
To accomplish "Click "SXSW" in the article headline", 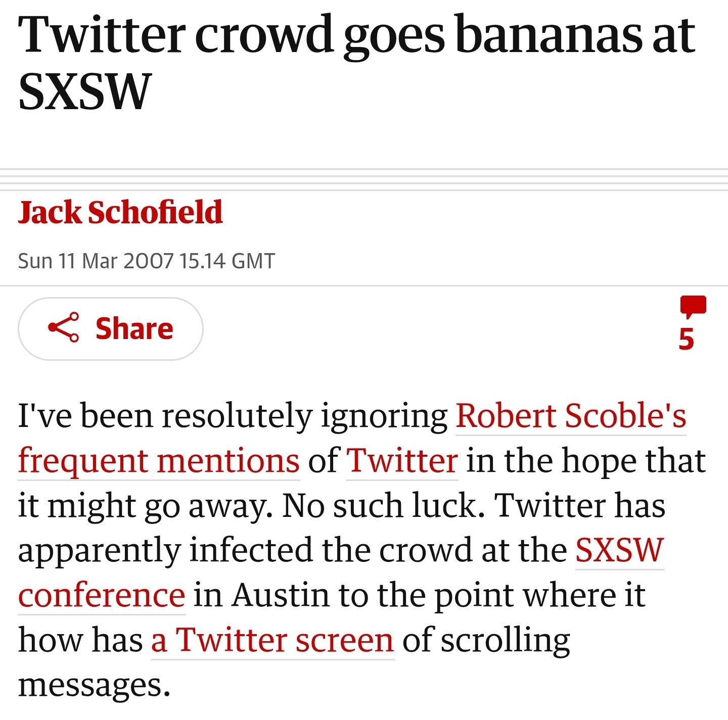I will pos(84,92).
